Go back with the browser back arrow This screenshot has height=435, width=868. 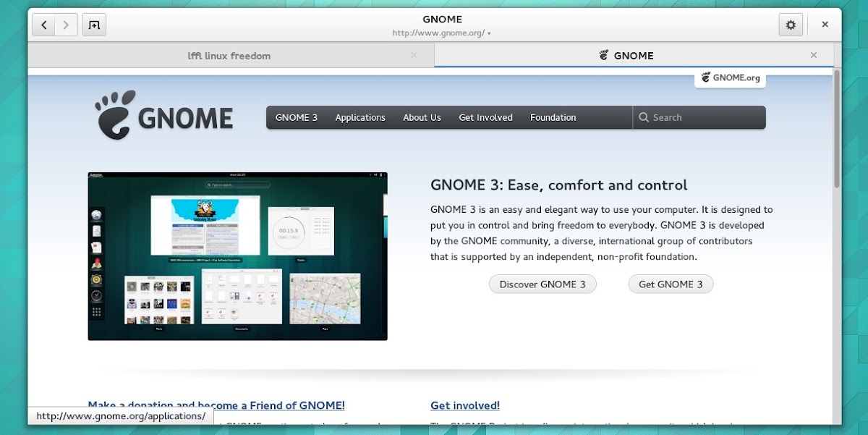43,25
